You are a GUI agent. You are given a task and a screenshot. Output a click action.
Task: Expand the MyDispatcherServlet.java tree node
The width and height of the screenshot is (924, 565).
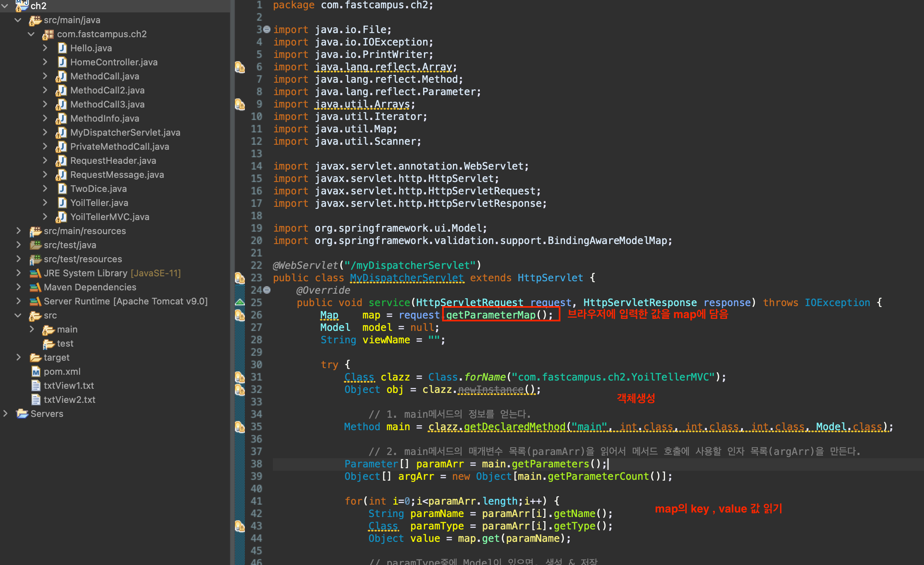(45, 132)
